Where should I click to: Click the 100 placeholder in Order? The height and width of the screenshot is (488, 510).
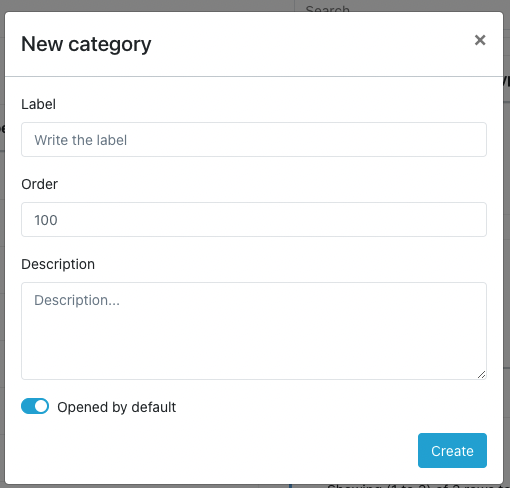point(46,220)
